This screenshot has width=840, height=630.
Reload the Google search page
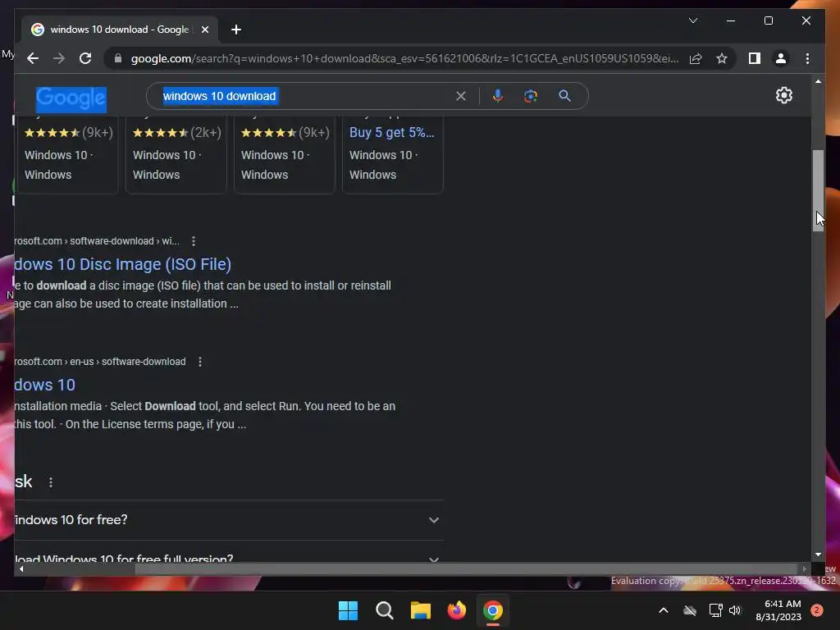click(x=85, y=58)
